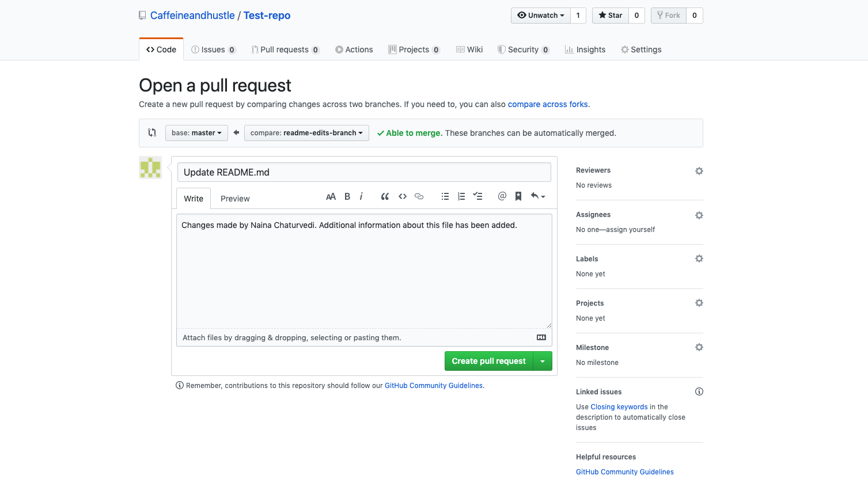Open the Reviewers gear settings

pyautogui.click(x=699, y=171)
